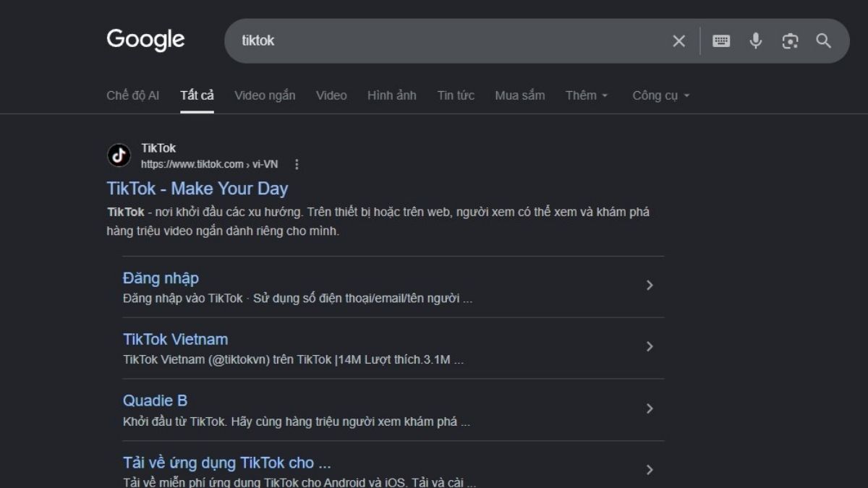Open the on-screen keyboard input tool
This screenshot has width=868, height=488.
click(721, 41)
